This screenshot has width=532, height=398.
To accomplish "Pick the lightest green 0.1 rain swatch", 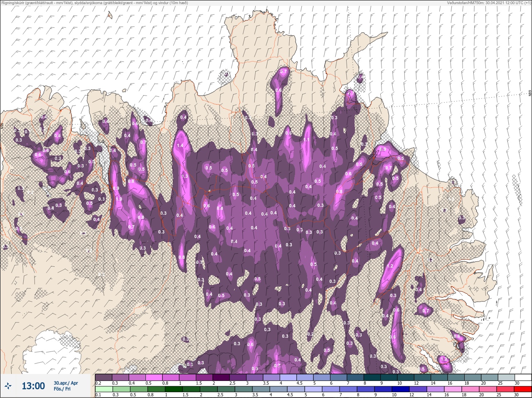I will coord(103,389).
